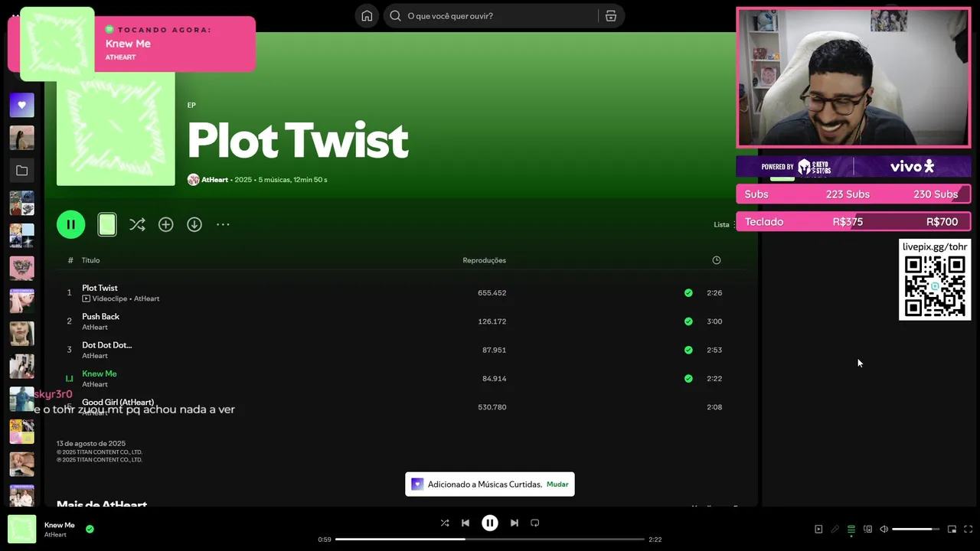Open the miniplayer icon
Image resolution: width=980 pixels, height=551 pixels.
click(x=952, y=530)
